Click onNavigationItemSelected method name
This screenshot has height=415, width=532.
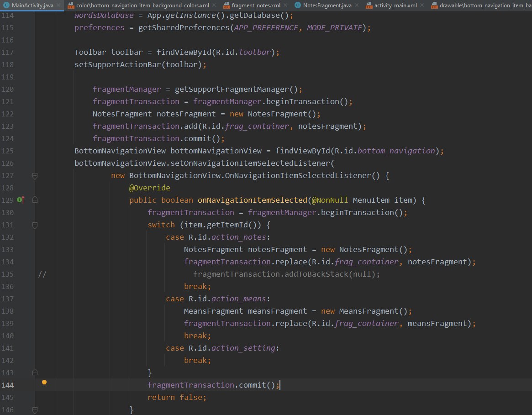point(252,200)
